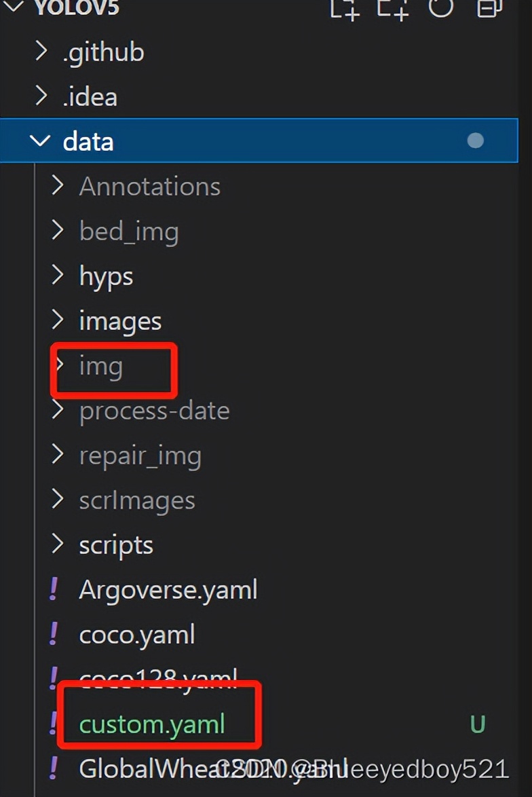Open the img folder

(x=101, y=366)
